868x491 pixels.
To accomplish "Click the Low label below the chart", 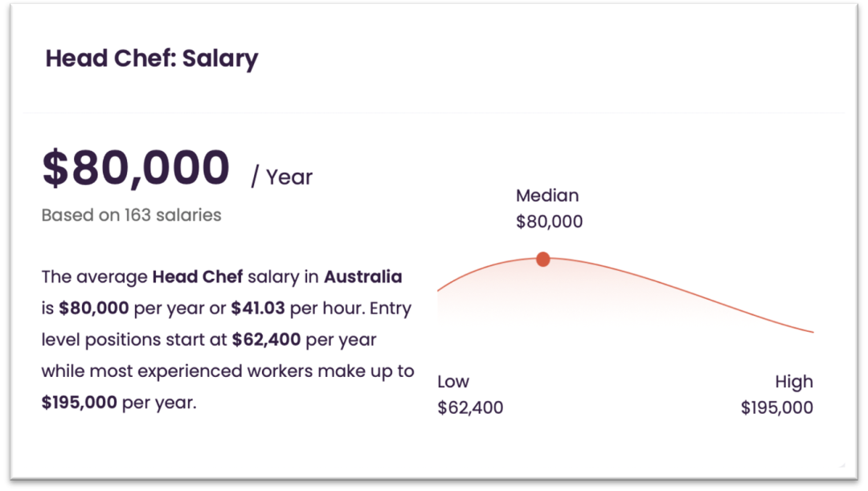I will point(453,382).
